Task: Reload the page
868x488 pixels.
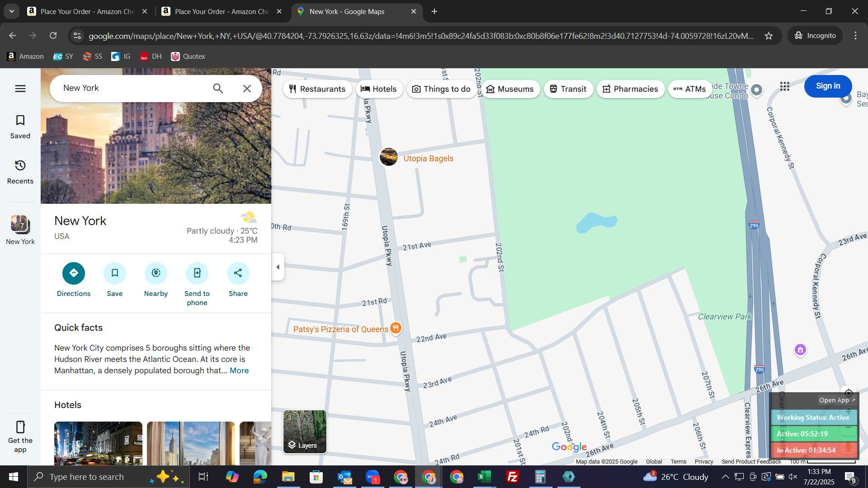Action: [x=53, y=36]
